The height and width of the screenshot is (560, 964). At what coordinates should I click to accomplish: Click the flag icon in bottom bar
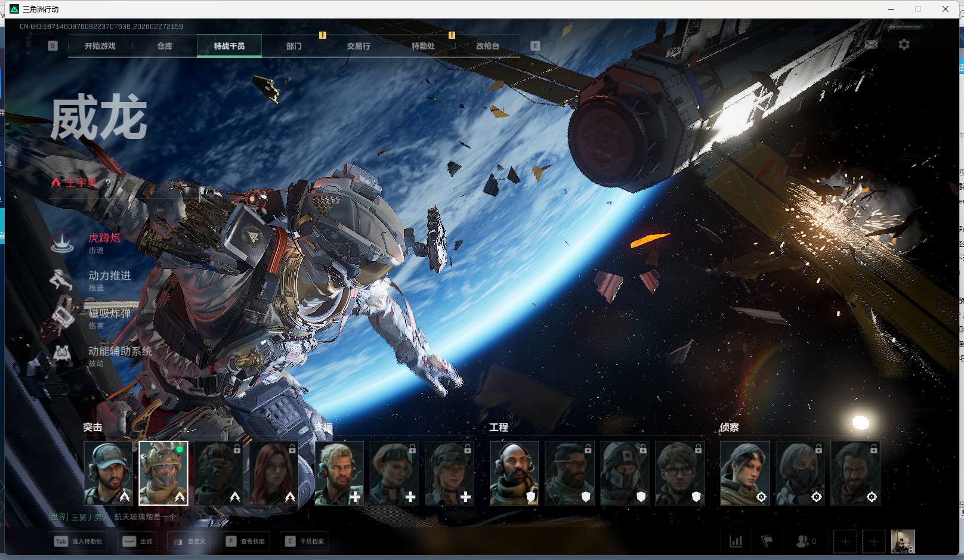tap(767, 542)
